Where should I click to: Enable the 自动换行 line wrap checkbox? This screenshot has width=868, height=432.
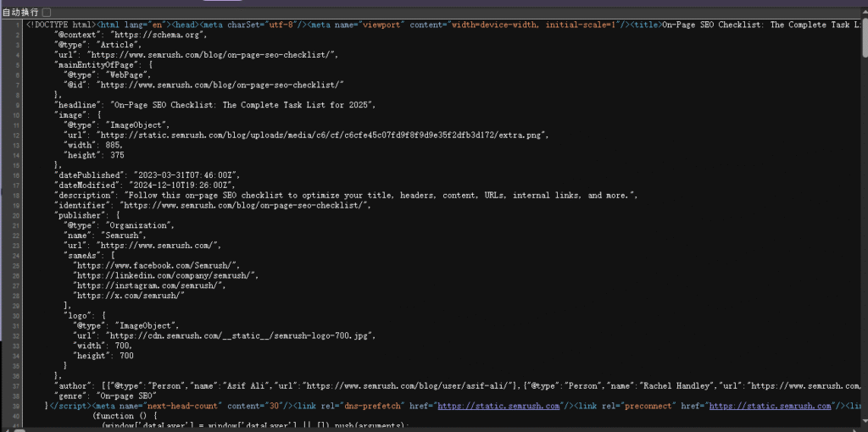pyautogui.click(x=47, y=12)
